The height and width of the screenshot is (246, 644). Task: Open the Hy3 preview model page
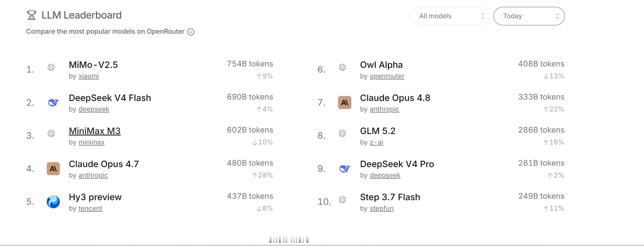click(95, 197)
